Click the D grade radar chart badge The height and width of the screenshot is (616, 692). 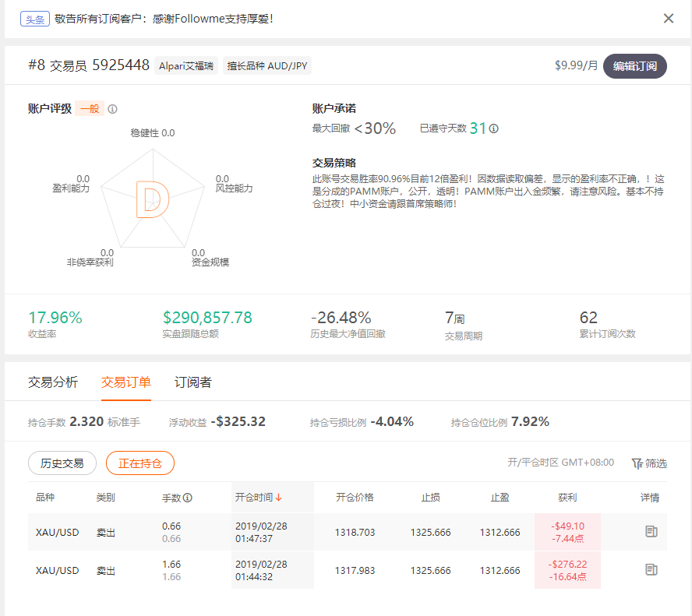(153, 199)
